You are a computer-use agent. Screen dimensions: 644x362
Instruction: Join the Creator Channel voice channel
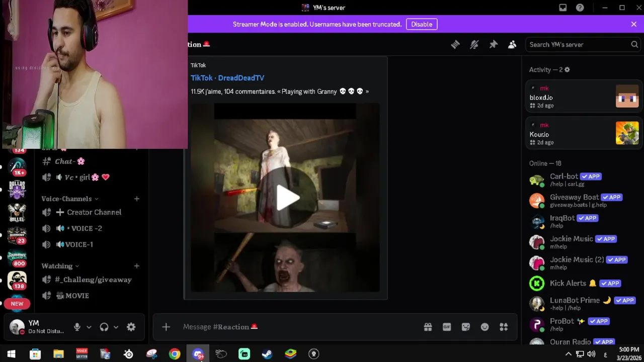coord(91,212)
